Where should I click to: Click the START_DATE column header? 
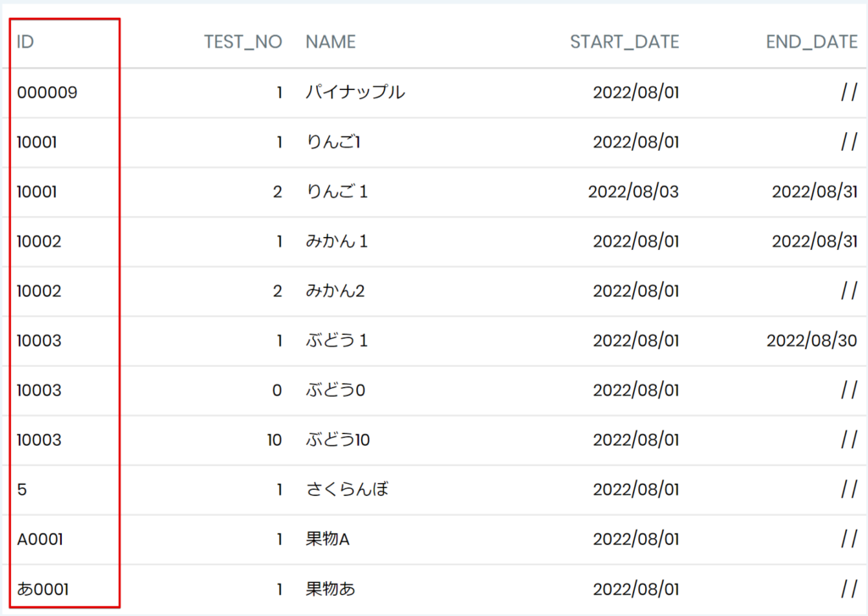tap(625, 42)
